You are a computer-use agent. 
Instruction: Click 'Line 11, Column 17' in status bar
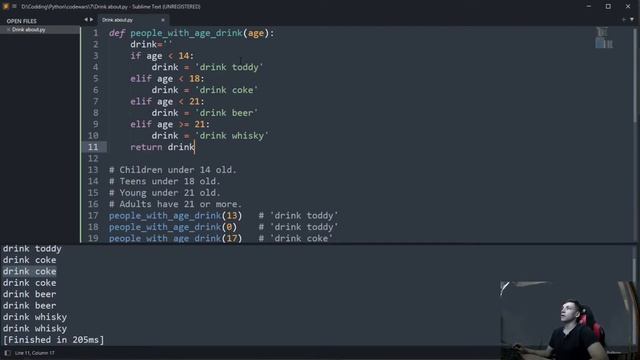coord(35,353)
